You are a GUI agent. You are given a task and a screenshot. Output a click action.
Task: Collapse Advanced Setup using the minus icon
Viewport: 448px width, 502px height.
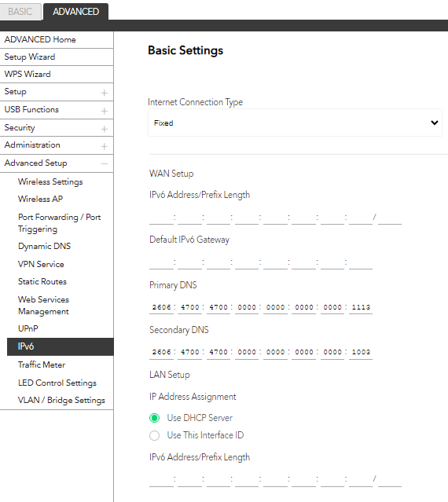104,164
